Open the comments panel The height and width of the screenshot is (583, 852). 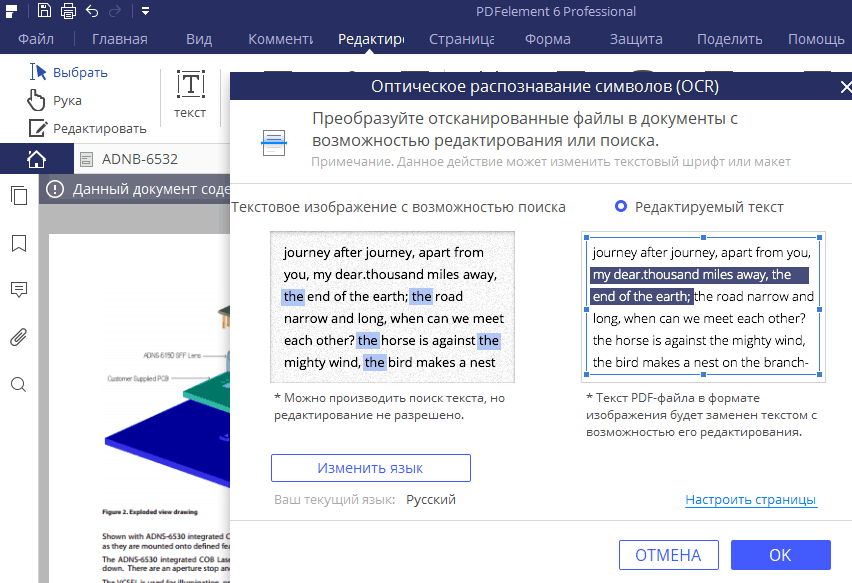[18, 290]
